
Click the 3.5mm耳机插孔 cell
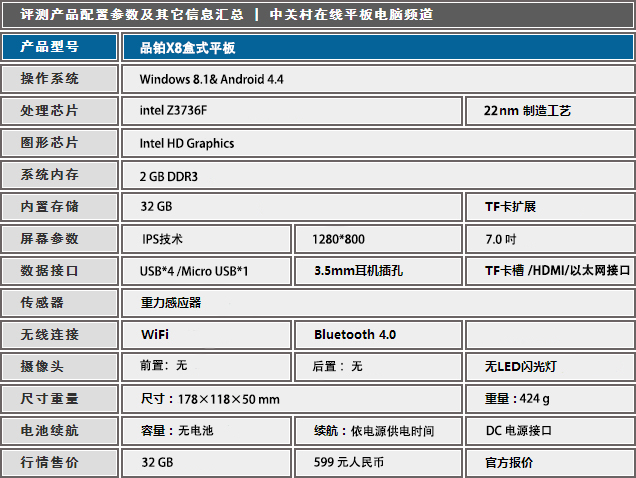pos(378,271)
